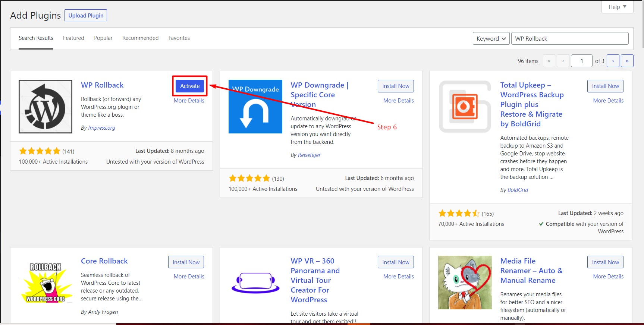Image resolution: width=644 pixels, height=325 pixels.
Task: Open More Details for Core Rollback
Action: pos(189,277)
